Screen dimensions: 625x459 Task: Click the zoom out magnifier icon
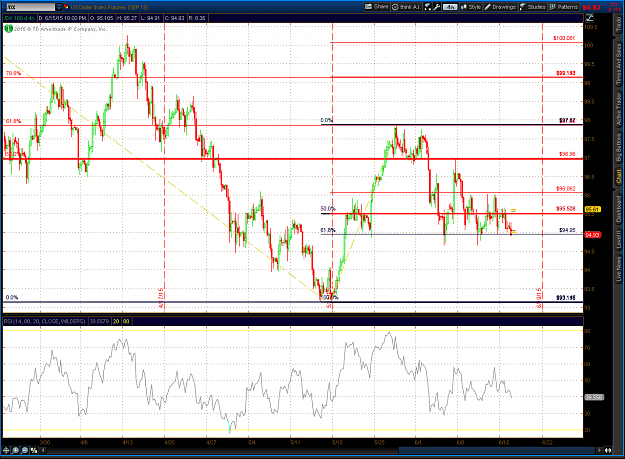pos(25,450)
